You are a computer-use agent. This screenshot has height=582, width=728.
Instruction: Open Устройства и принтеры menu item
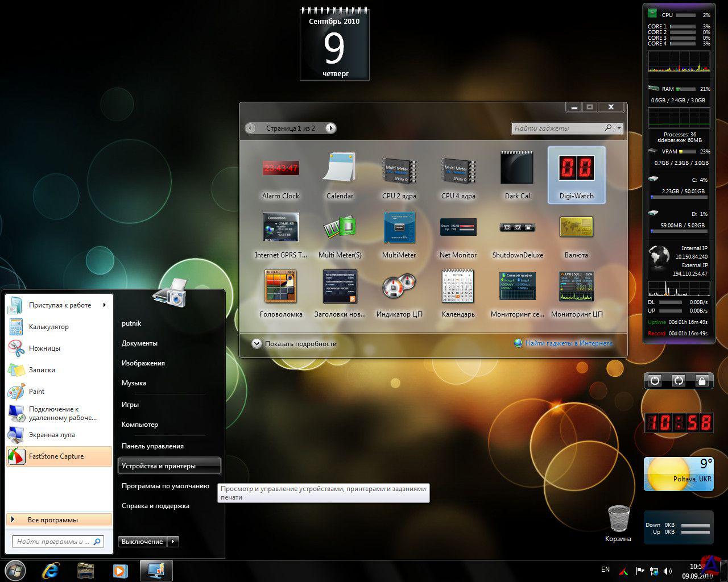pyautogui.click(x=159, y=466)
